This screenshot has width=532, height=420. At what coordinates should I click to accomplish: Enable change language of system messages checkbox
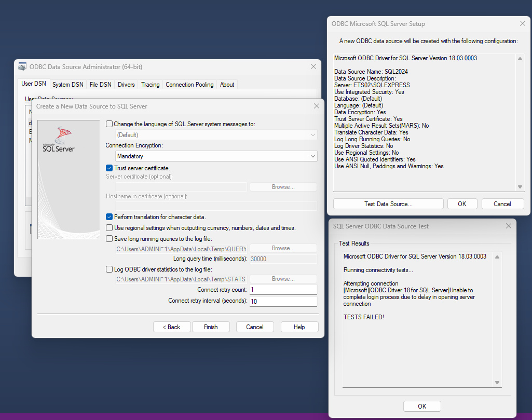109,124
